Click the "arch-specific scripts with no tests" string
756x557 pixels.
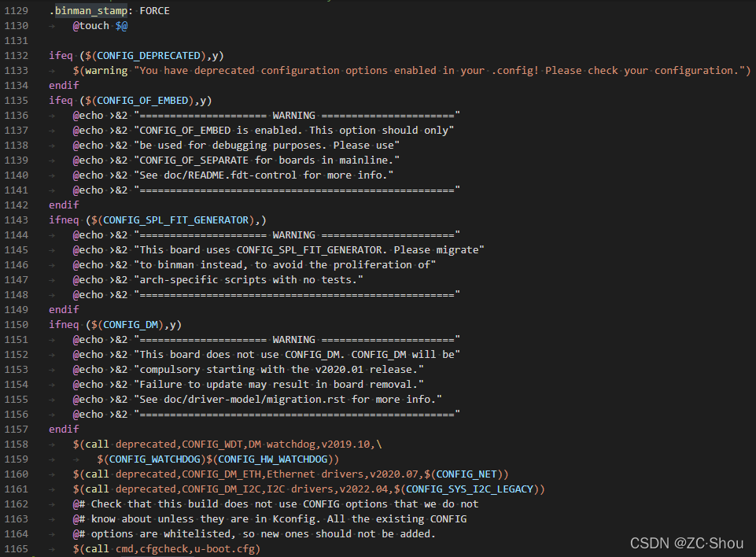(249, 280)
